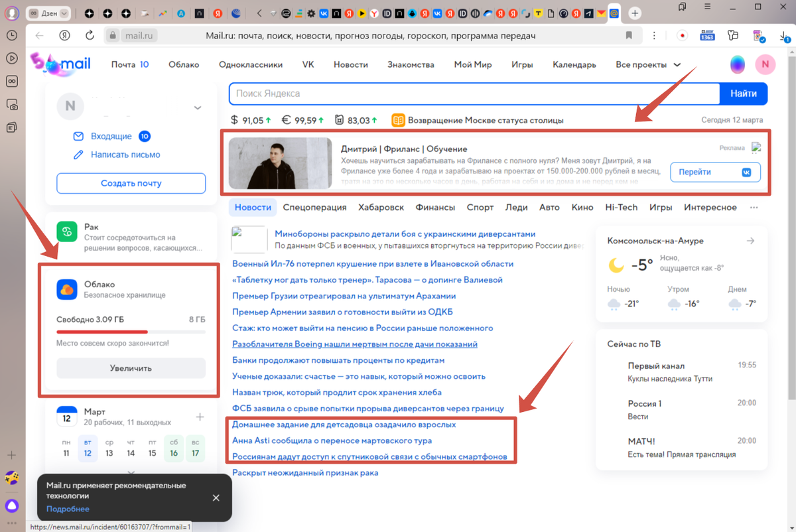Open headline about Il-76 crash

373,263
